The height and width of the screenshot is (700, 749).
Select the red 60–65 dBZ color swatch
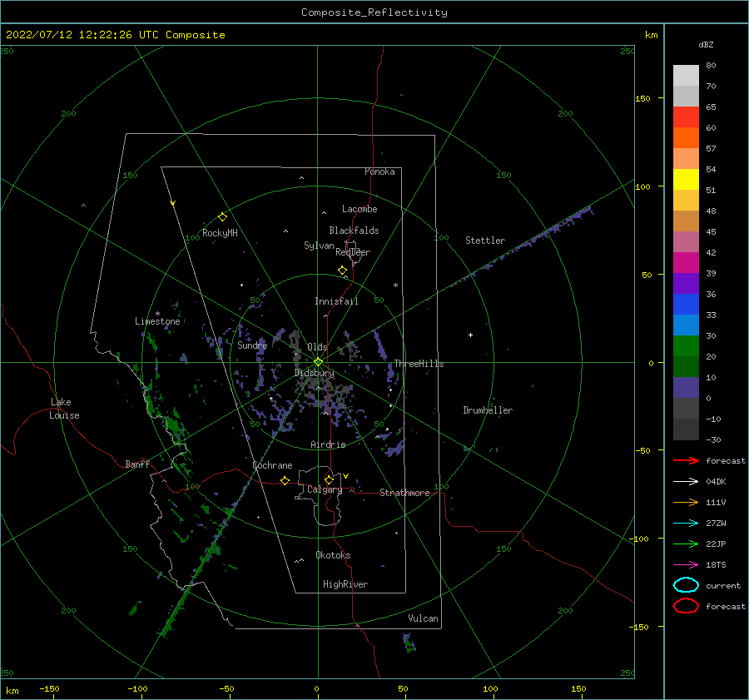pyautogui.click(x=686, y=117)
